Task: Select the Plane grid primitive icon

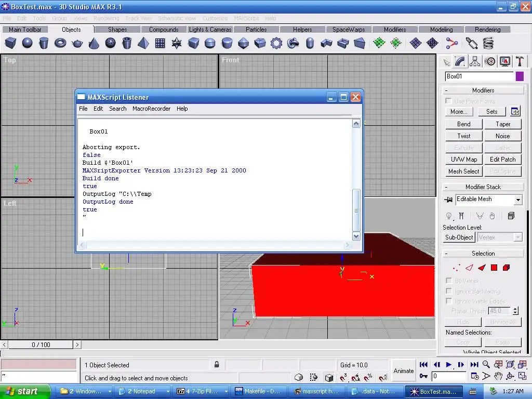Action: click(160, 43)
